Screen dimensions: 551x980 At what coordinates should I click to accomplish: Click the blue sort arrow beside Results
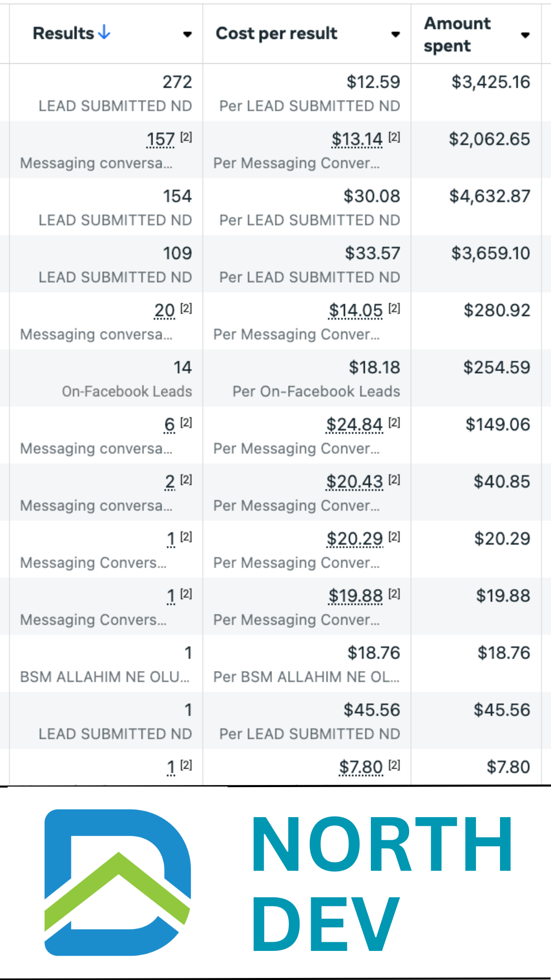tap(104, 33)
